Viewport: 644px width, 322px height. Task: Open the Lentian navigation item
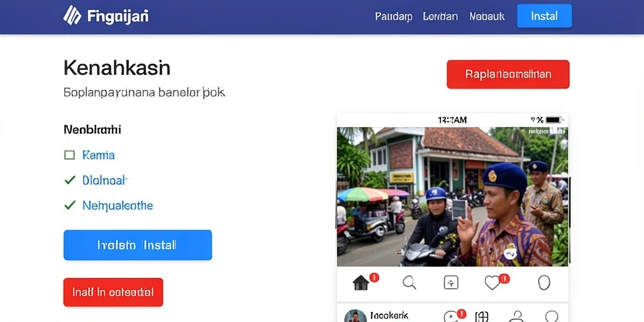click(440, 16)
